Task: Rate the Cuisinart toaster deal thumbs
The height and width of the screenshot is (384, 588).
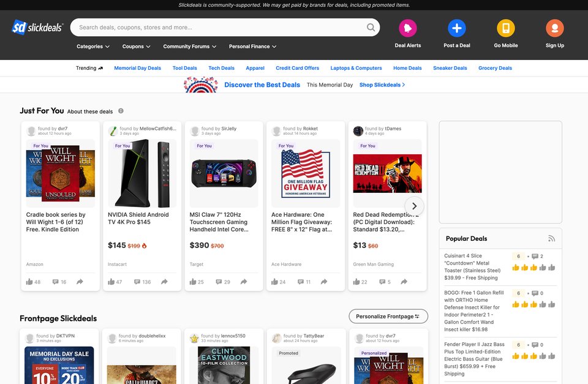Action: click(x=533, y=268)
